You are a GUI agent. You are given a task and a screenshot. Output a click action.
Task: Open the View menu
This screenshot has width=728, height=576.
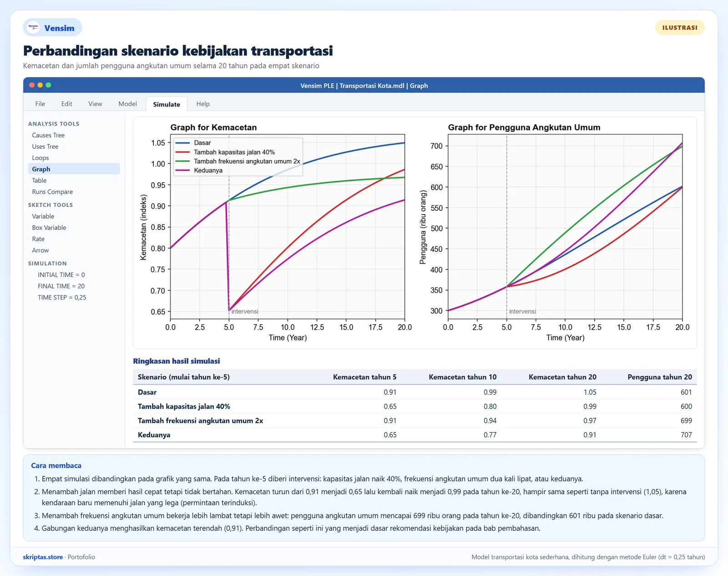95,104
